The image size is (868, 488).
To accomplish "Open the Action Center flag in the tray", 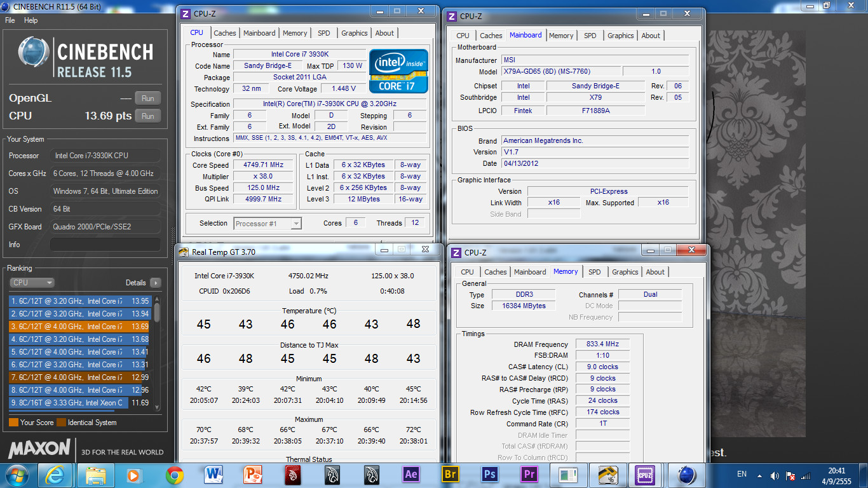I will coord(791,475).
